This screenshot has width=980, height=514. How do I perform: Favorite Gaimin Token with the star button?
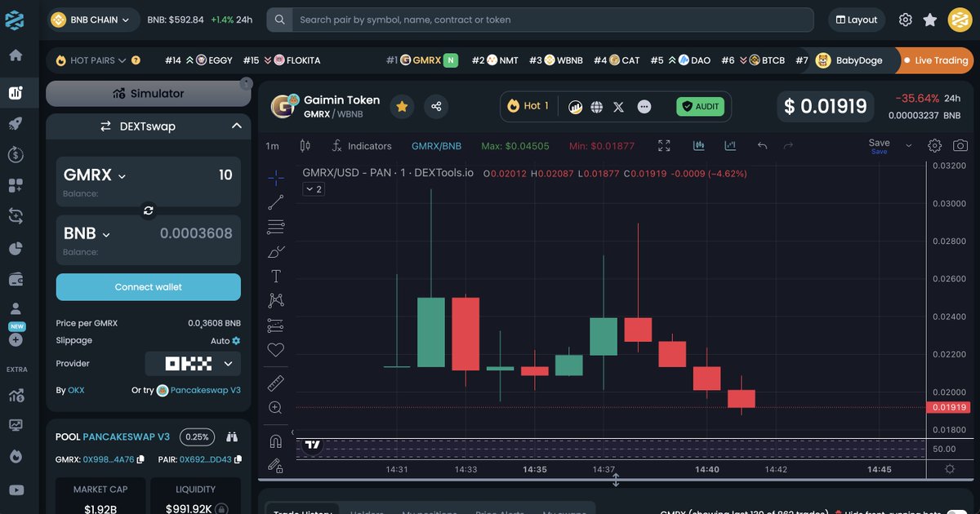coord(401,106)
